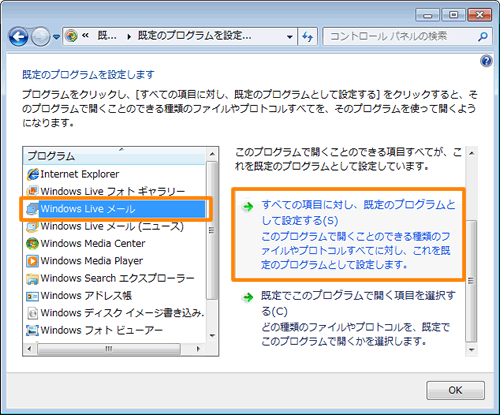Click right pane vertical scrollbar thumb

[x=471, y=281]
